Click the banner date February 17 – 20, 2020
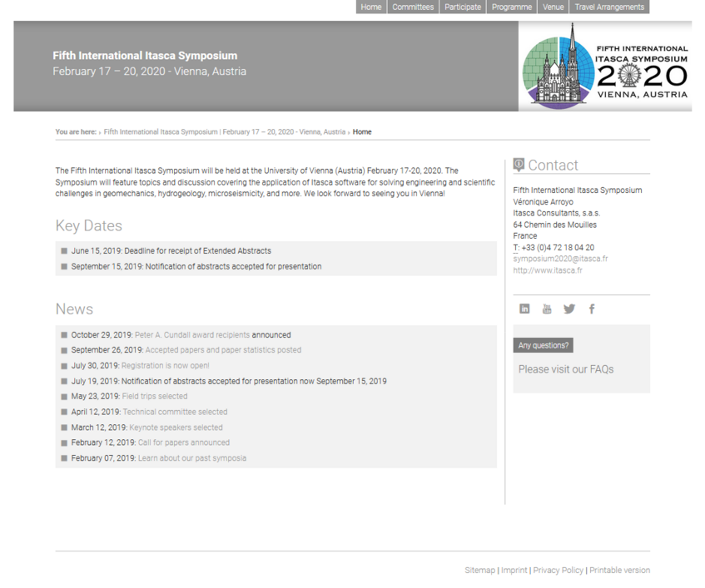 click(109, 72)
